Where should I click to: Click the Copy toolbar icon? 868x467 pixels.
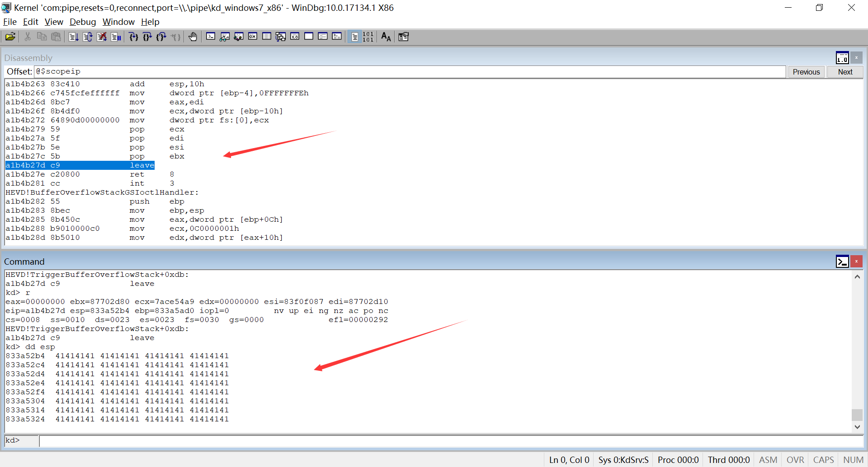[42, 37]
